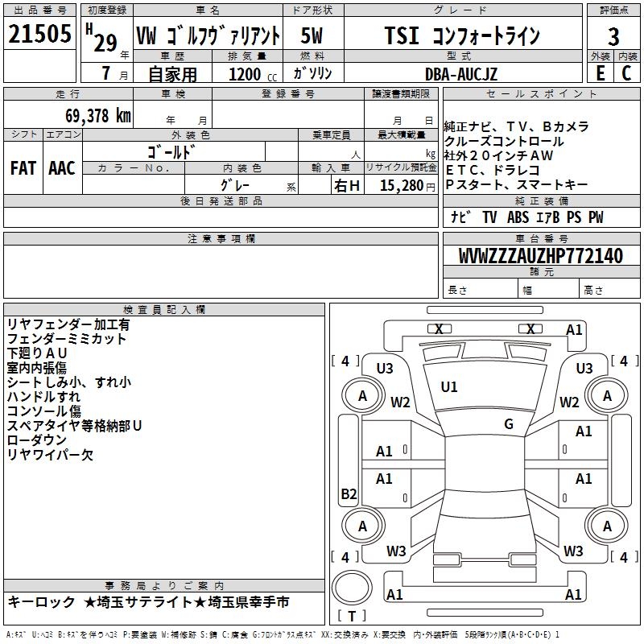Click the model code DBA-AUCJZ
Screen dimensions: 644x644
(461, 73)
